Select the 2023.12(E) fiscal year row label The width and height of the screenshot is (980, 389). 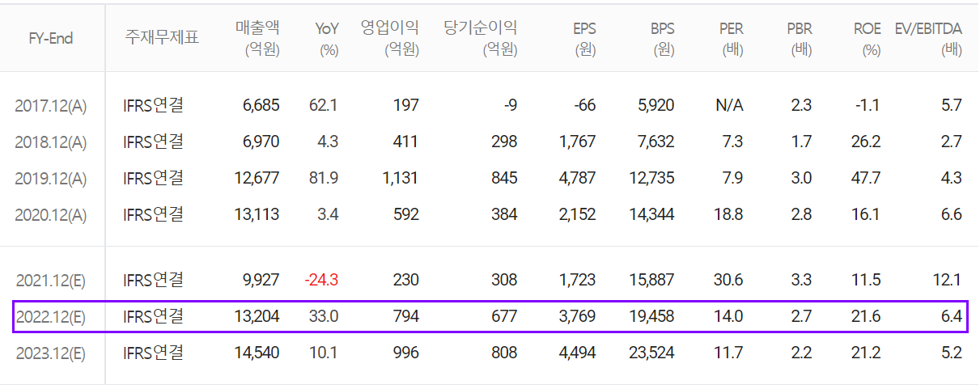(x=51, y=353)
